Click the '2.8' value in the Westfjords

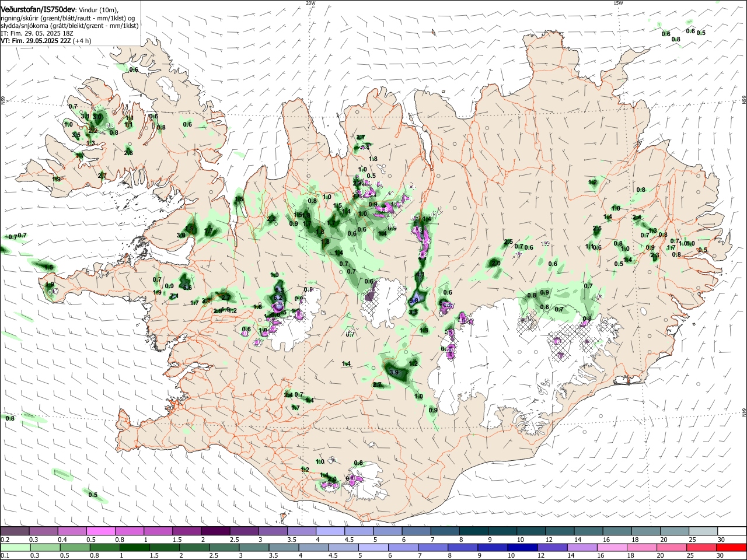[x=128, y=153]
